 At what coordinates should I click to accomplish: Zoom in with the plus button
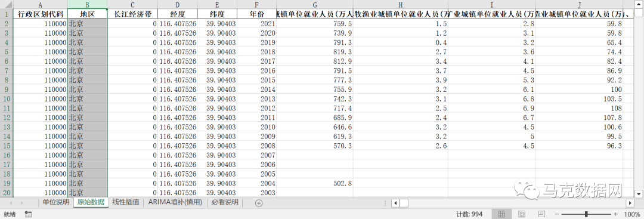click(x=615, y=214)
